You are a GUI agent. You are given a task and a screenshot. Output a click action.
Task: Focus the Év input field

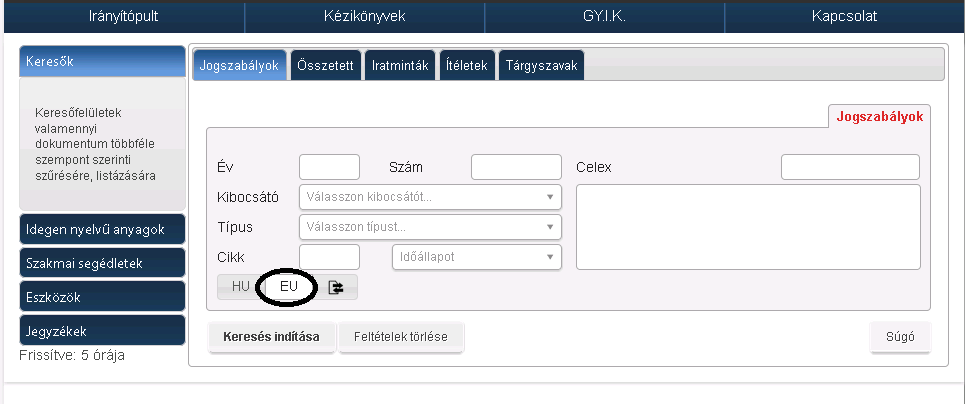click(x=329, y=167)
